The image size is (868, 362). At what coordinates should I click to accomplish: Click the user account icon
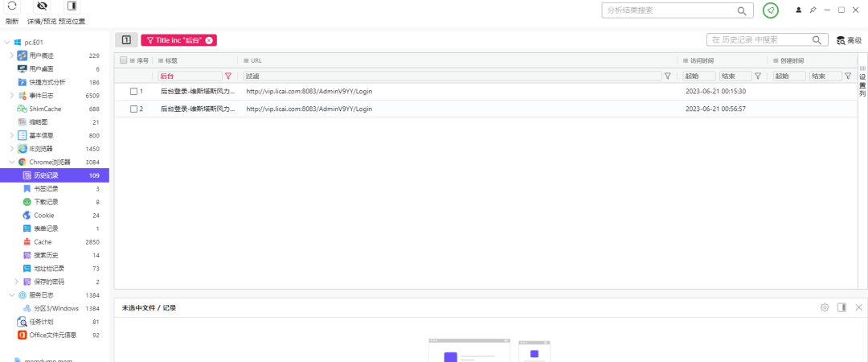tap(799, 10)
